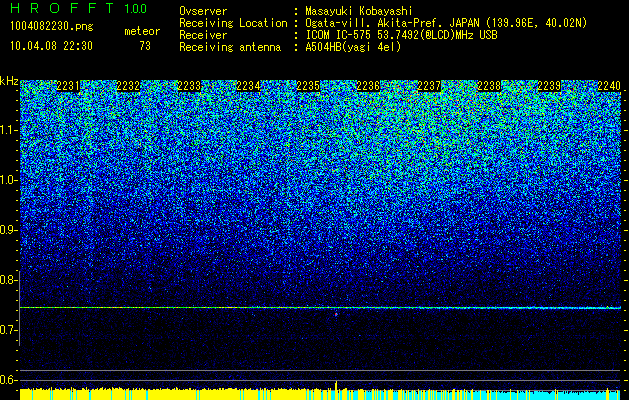Click observer name Masayuki Kobayashi

(x=359, y=11)
